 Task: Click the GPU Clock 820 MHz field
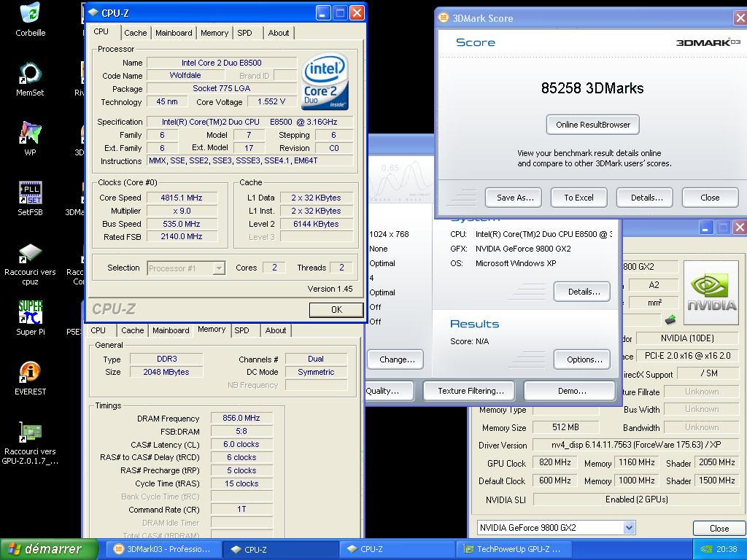[x=555, y=462]
